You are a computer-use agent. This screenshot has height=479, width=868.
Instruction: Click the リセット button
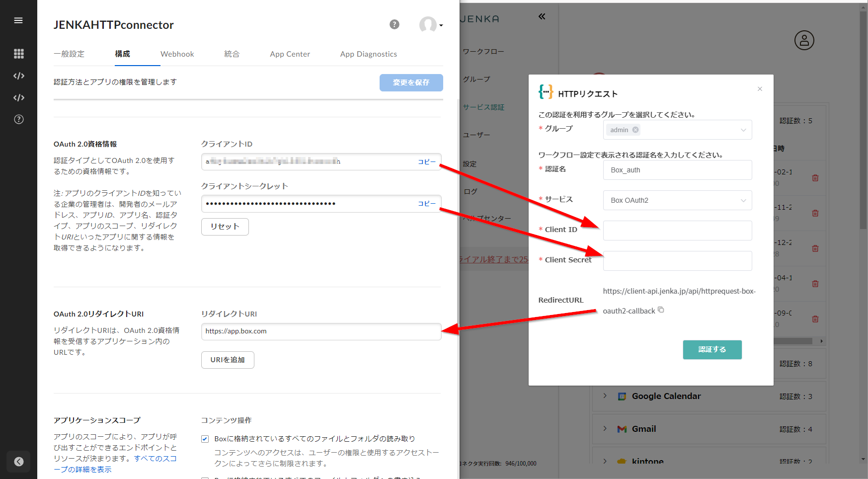[x=225, y=227]
